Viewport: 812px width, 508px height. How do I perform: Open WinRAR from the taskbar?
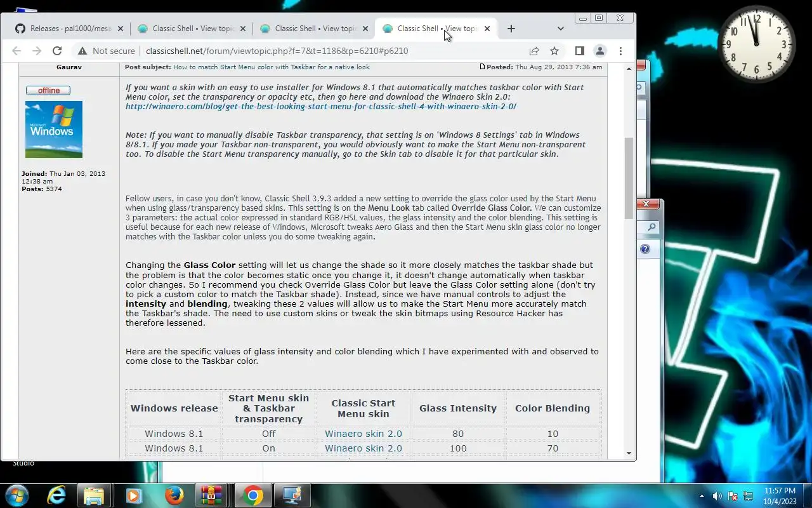(x=212, y=495)
